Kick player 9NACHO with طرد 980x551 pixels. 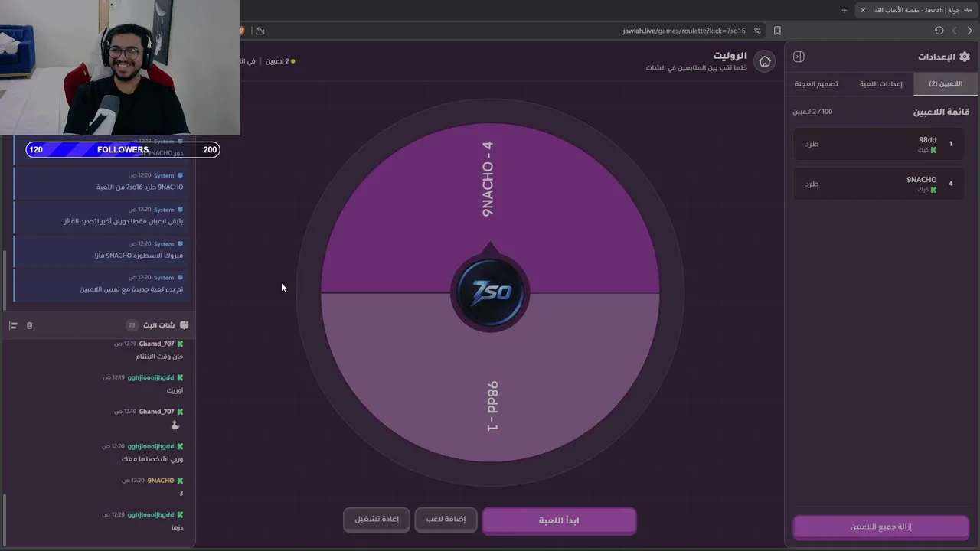[x=812, y=184]
